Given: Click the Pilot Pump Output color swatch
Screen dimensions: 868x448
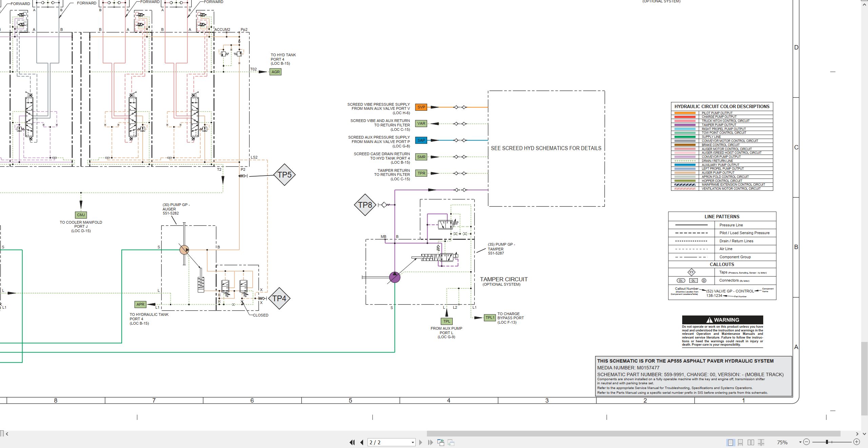Looking at the screenshot, I should tap(685, 113).
